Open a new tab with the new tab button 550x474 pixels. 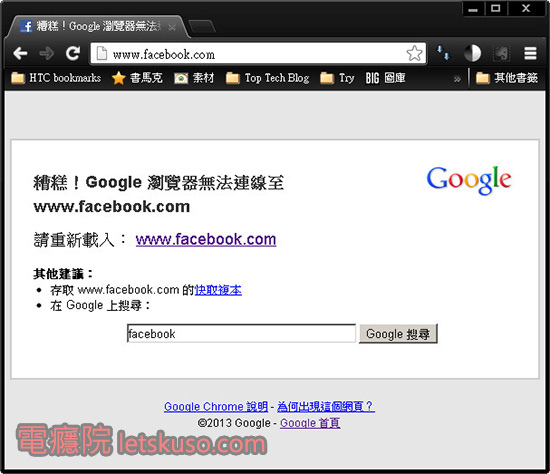click(x=202, y=27)
